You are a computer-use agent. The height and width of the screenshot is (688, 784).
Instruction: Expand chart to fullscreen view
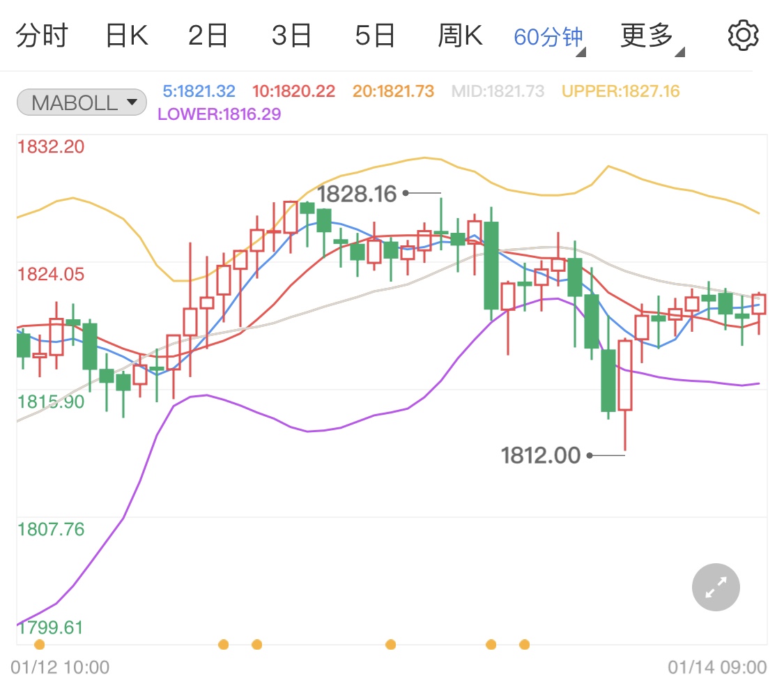pos(716,588)
